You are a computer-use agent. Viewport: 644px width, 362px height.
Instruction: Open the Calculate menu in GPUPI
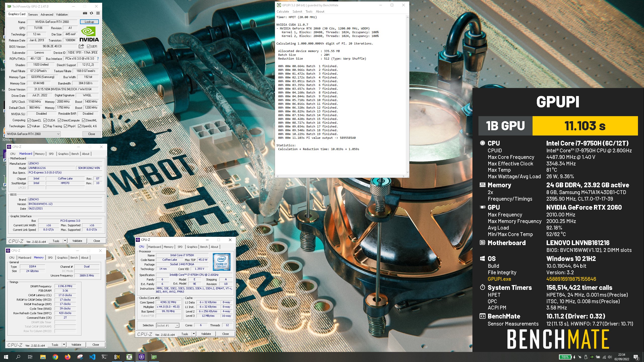click(283, 12)
